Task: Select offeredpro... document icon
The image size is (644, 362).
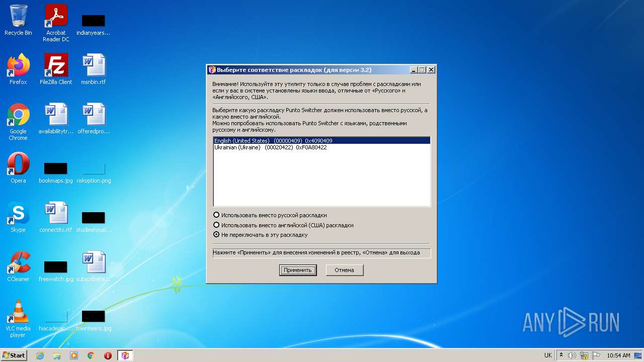Action: click(x=94, y=119)
